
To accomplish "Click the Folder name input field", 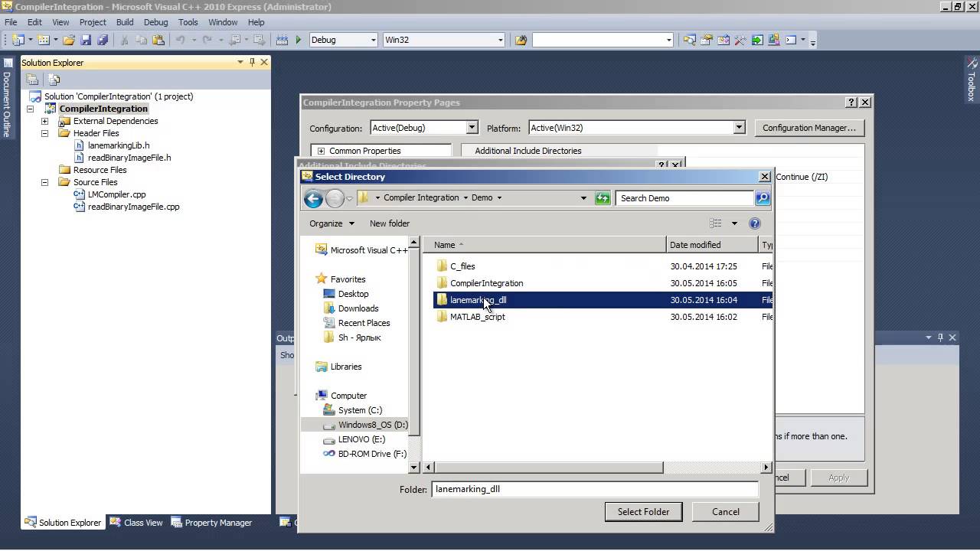I will [595, 489].
